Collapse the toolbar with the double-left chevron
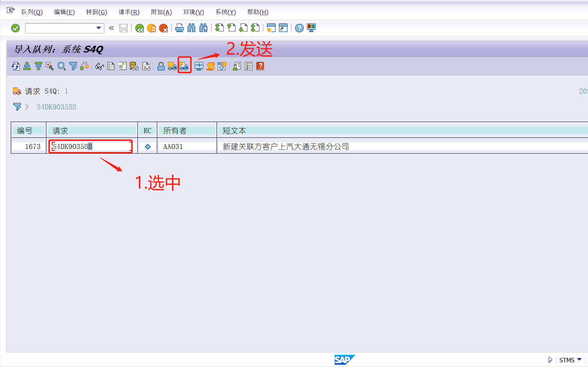Image resolution: width=588 pixels, height=367 pixels. tap(111, 28)
